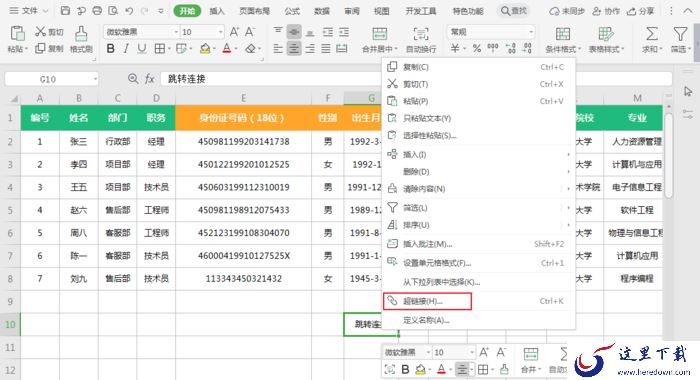Click the Sum (求和) sigma icon
The height and width of the screenshot is (380, 700).
point(652,34)
